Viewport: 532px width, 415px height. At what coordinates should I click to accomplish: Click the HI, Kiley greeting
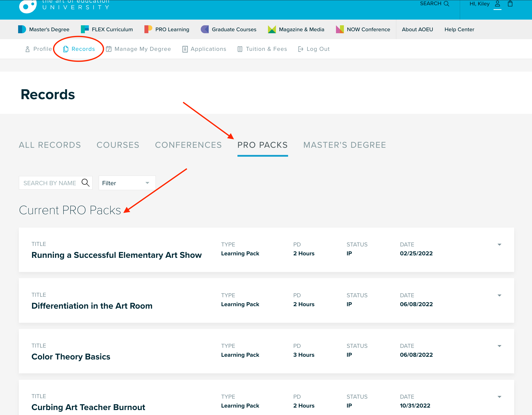(479, 4)
